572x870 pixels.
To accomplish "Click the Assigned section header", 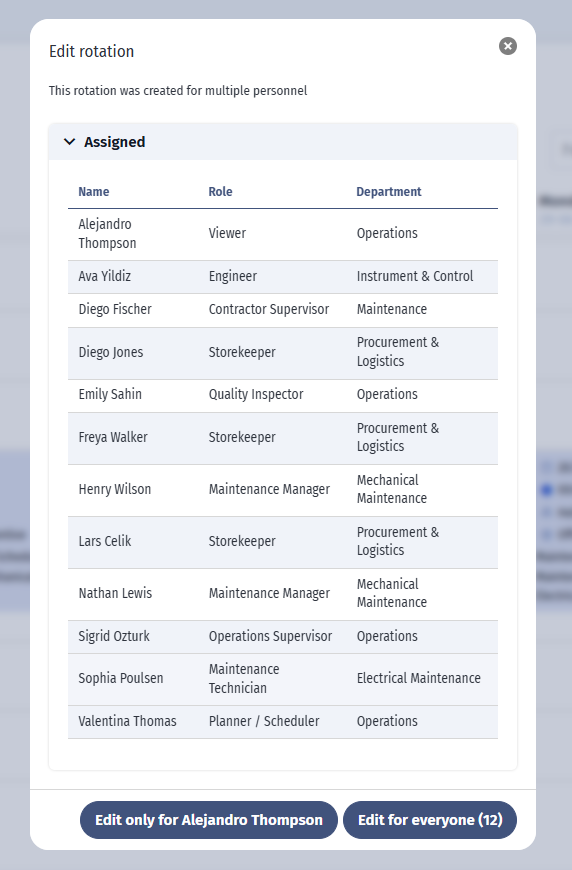I will (283, 142).
